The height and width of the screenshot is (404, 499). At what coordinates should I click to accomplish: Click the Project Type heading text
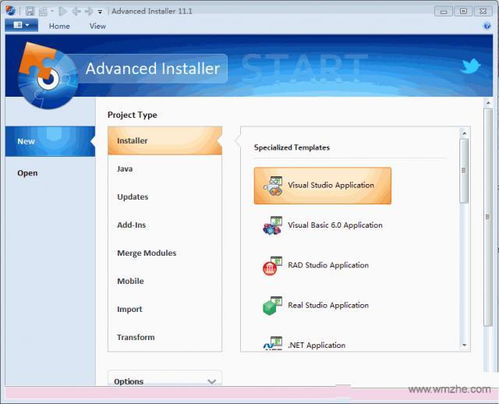(132, 115)
